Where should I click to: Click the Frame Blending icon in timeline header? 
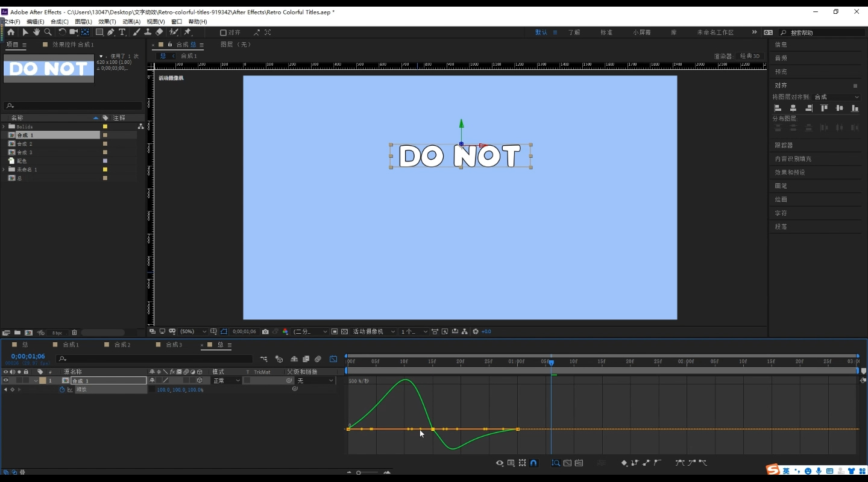pos(306,359)
